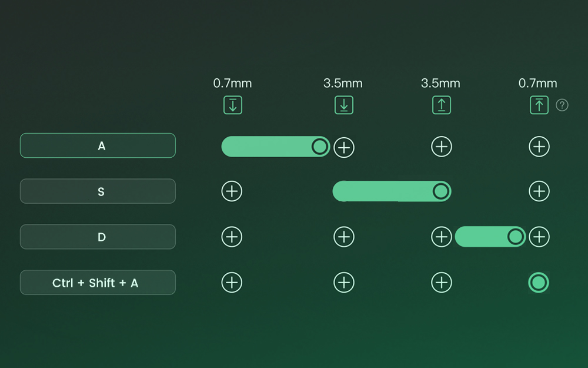Toggle the active point on Ctrl + Shift + A row
The image size is (588, 368).
(539, 283)
